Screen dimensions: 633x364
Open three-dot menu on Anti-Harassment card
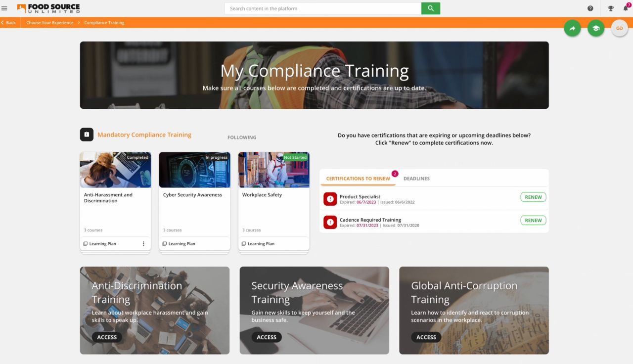click(143, 244)
